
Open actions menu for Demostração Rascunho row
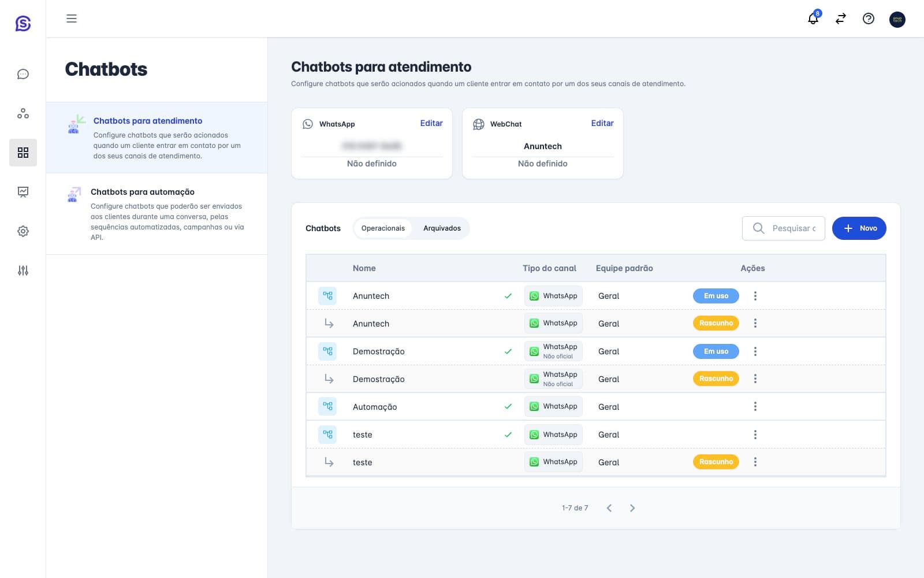pyautogui.click(x=755, y=379)
